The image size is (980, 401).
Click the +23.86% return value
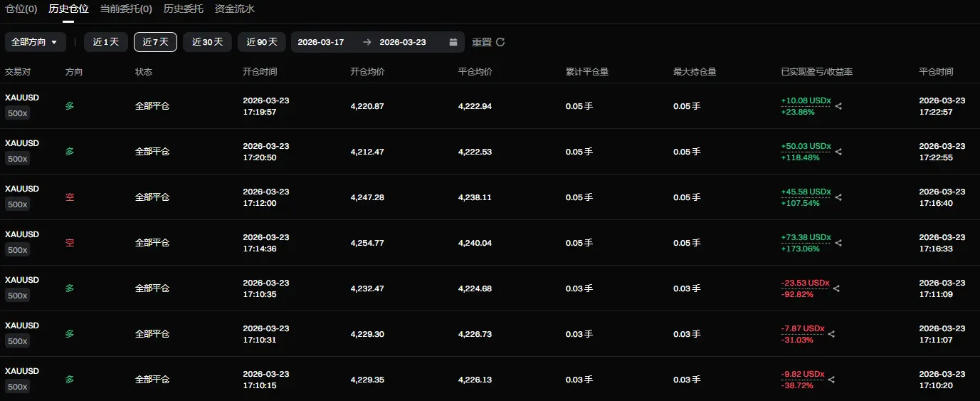pos(798,112)
